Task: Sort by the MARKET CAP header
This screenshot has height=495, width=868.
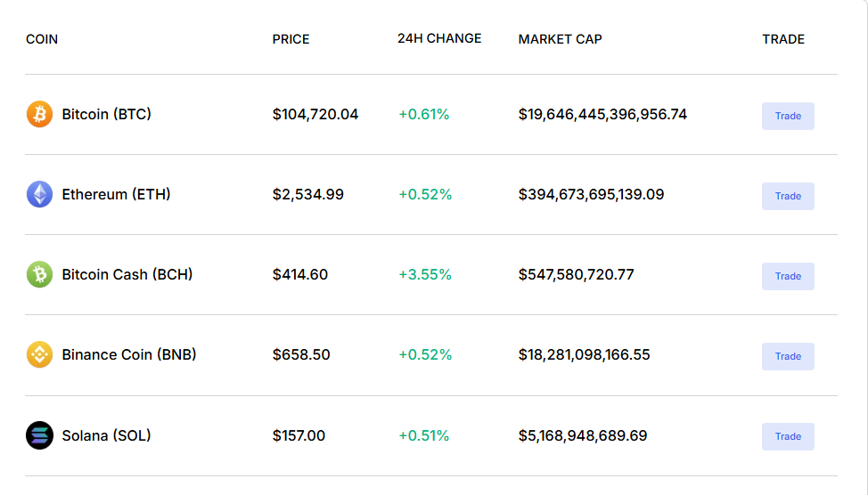Action: coord(560,39)
